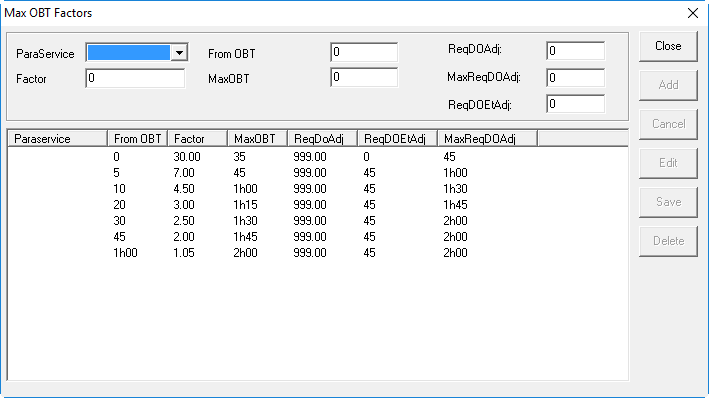Close the Max OBT Factors window with X

point(693,13)
